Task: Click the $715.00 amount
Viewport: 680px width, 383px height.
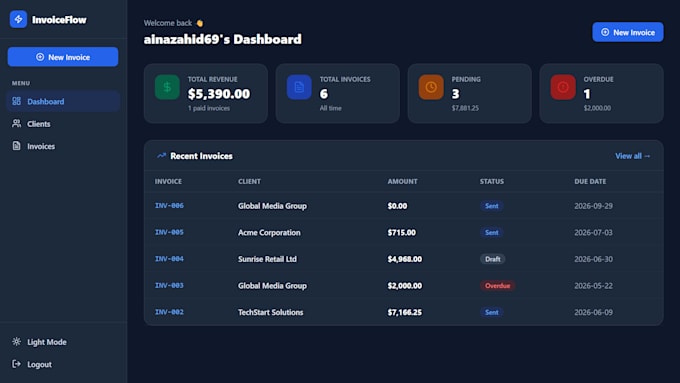Action: 402,232
